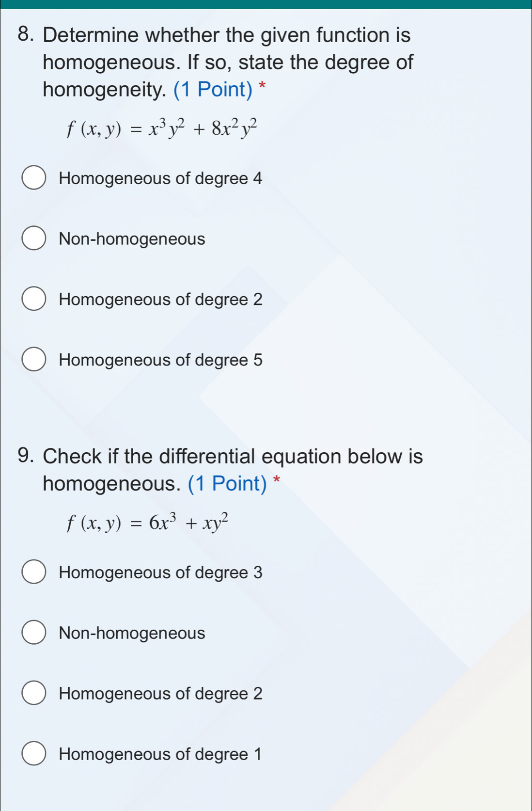Click the 'Homogeneous of degree 5' label text
532x811 pixels.
coord(160,360)
